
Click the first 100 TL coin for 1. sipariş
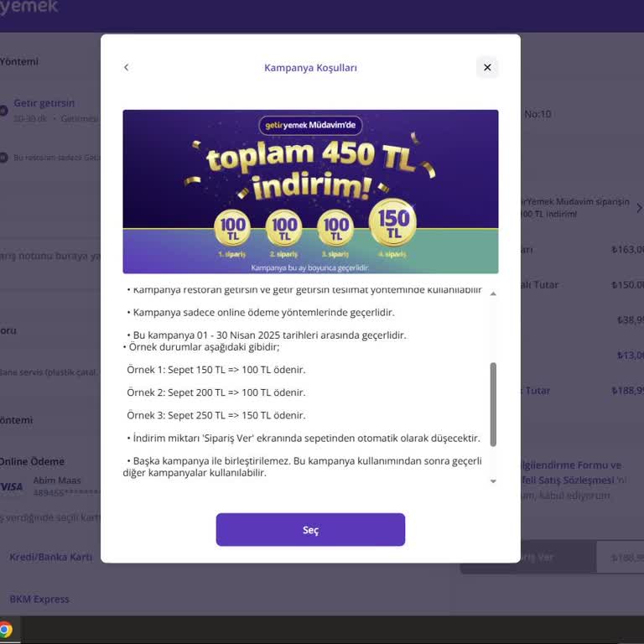tap(232, 228)
